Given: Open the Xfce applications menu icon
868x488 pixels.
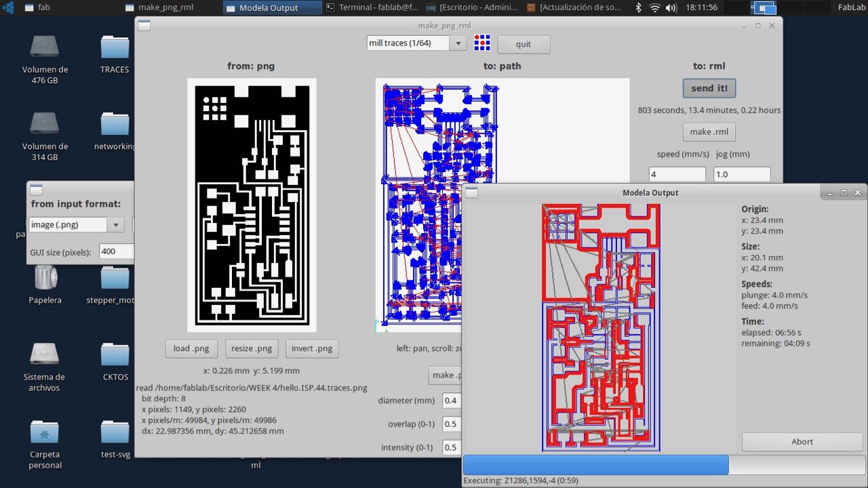Looking at the screenshot, I should coord(8,7).
